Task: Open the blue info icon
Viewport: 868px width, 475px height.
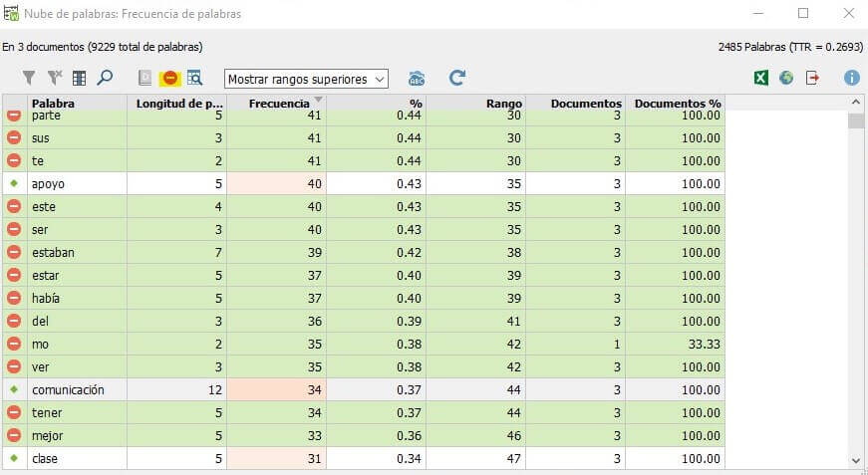Action: (852, 78)
